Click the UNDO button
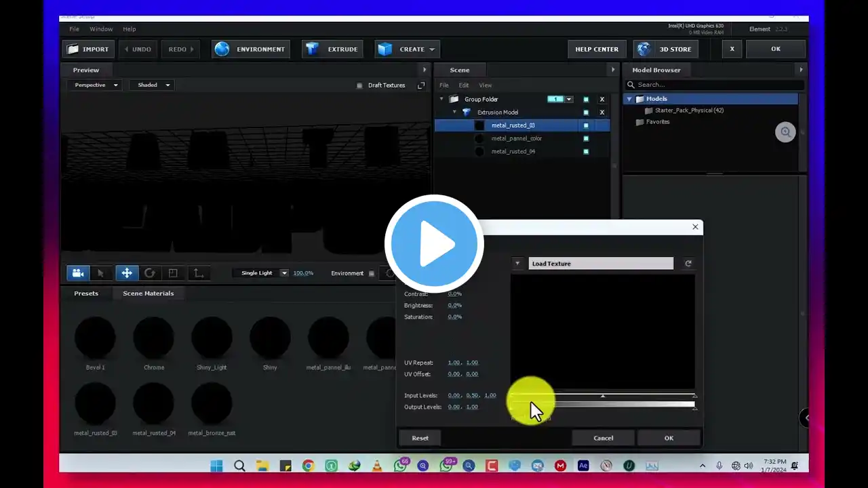 coord(138,49)
